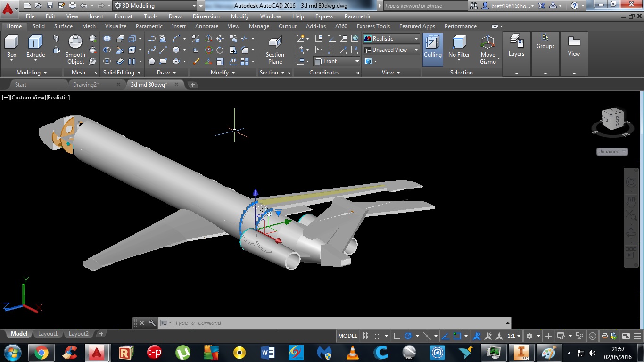
Task: Toggle Culling in the Selection panel
Action: click(432, 47)
